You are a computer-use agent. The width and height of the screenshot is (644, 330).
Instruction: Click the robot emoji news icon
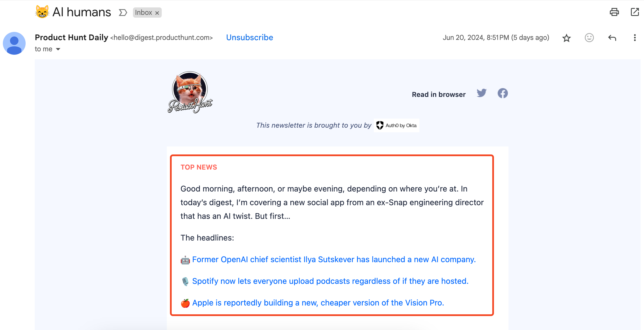pyautogui.click(x=185, y=260)
